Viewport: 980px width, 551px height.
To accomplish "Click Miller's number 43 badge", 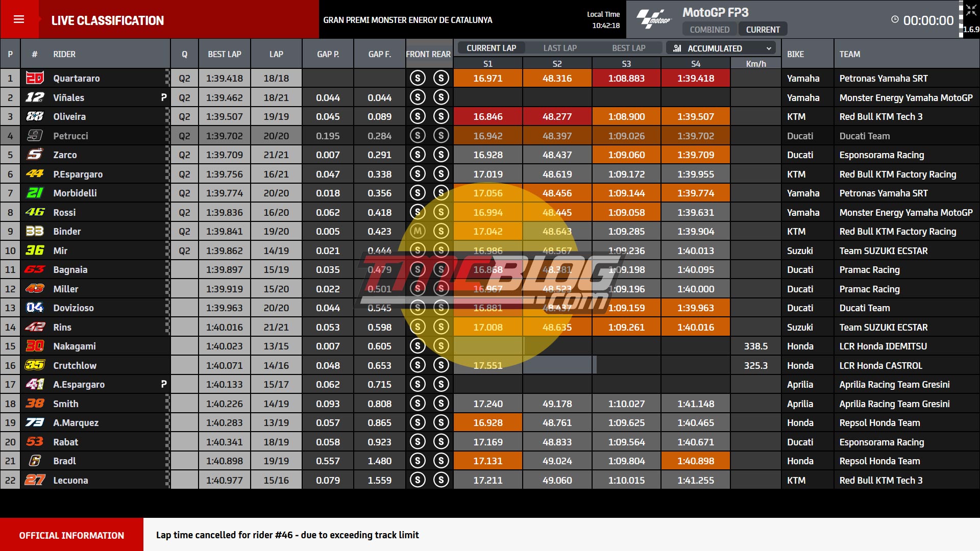I will (x=35, y=289).
